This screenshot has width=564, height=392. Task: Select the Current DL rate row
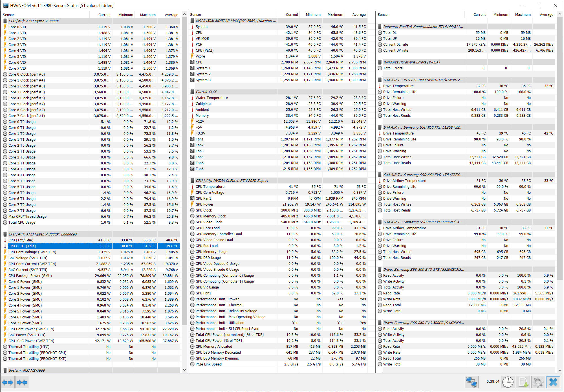pos(466,45)
